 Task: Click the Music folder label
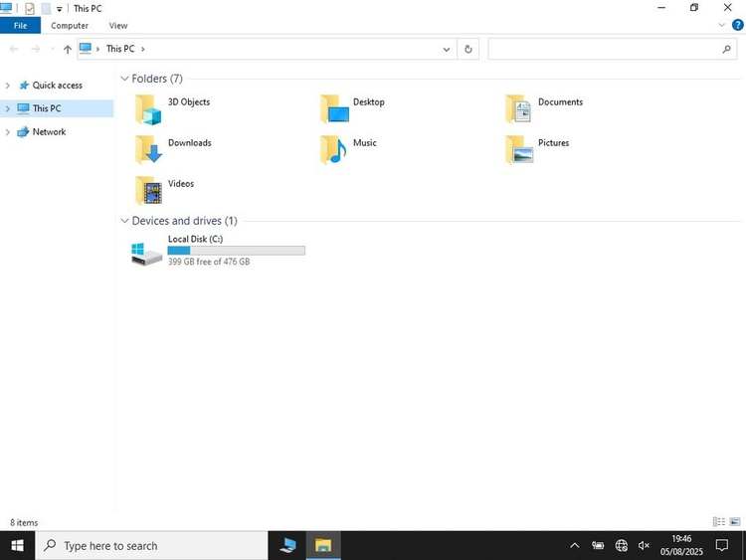coord(365,143)
